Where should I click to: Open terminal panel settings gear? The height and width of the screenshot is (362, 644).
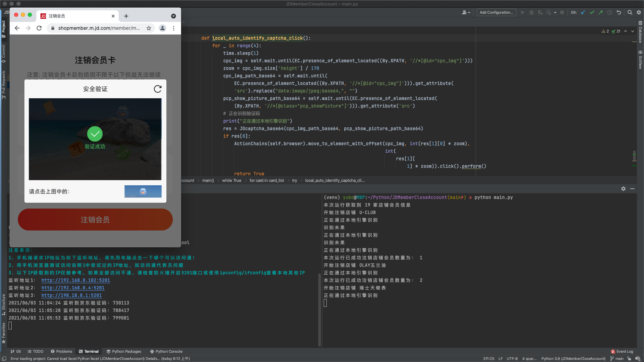pyautogui.click(x=623, y=189)
